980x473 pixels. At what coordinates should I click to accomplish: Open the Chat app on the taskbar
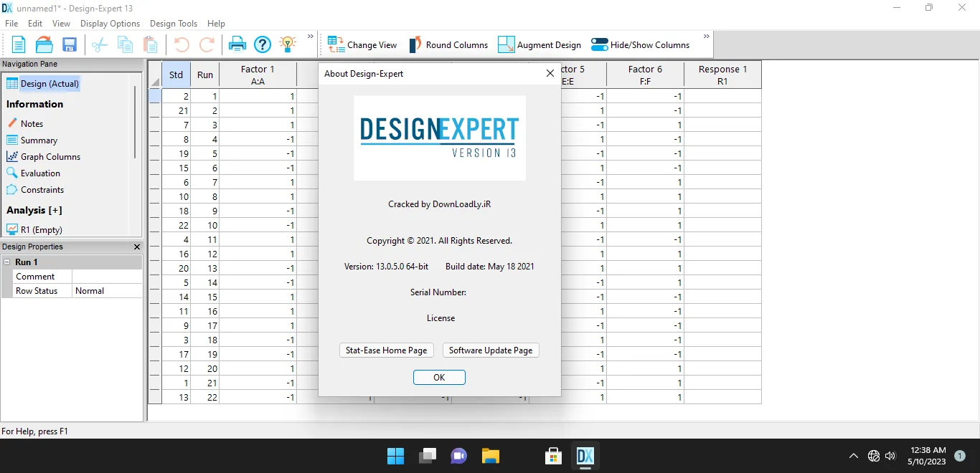click(x=459, y=456)
